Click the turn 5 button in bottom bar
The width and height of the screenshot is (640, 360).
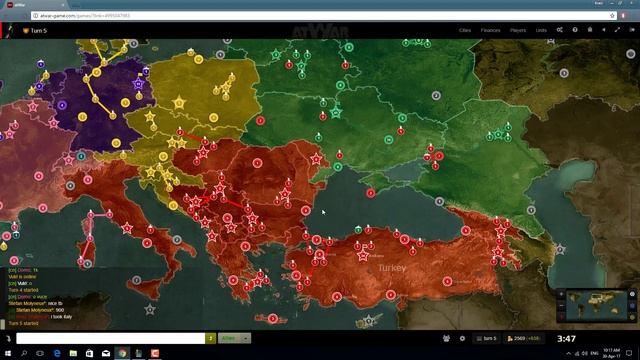pyautogui.click(x=487, y=338)
